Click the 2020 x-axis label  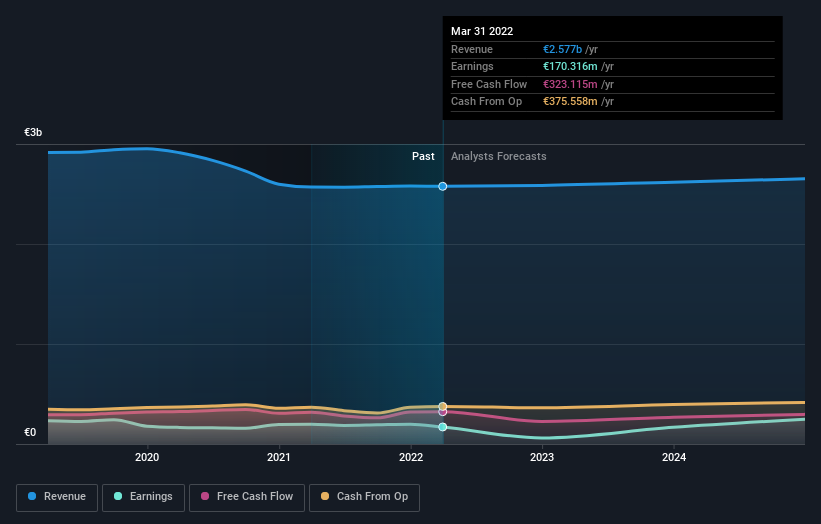point(147,457)
